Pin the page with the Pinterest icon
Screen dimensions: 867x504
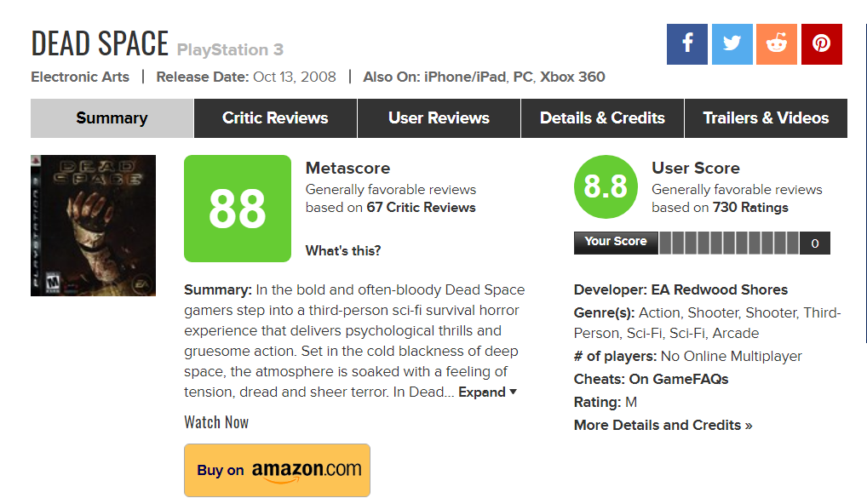point(821,44)
